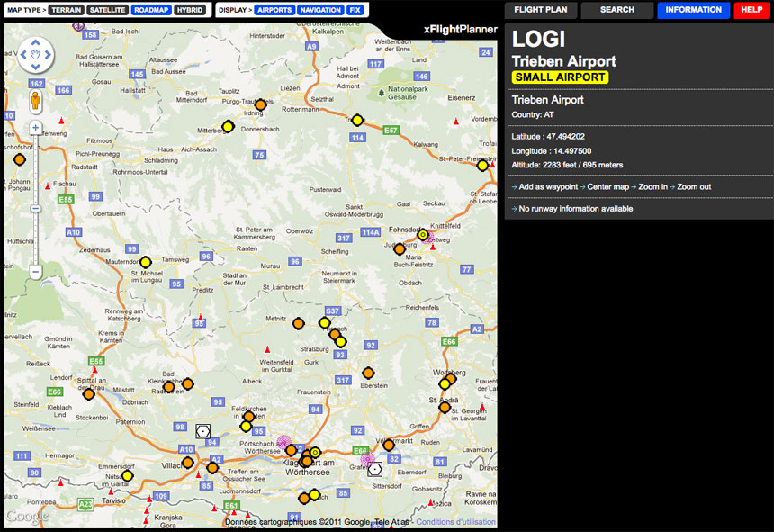Image resolution: width=774 pixels, height=532 pixels.
Task: Select orange airport marker near Metnitz
Action: point(298,323)
